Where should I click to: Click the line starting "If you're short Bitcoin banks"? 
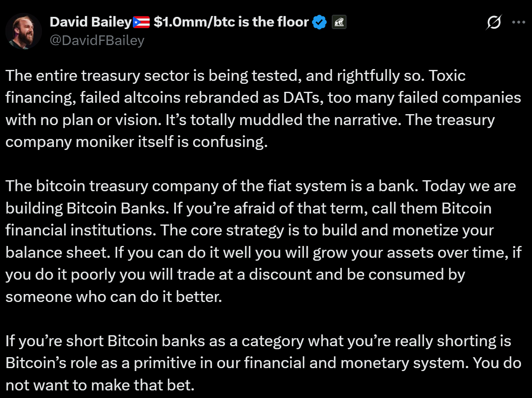pyautogui.click(x=258, y=341)
